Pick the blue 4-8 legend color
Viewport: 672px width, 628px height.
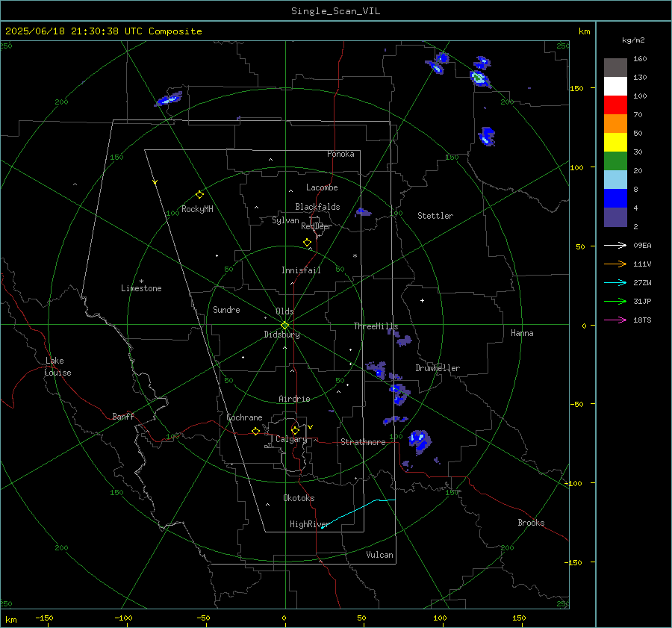pyautogui.click(x=615, y=199)
